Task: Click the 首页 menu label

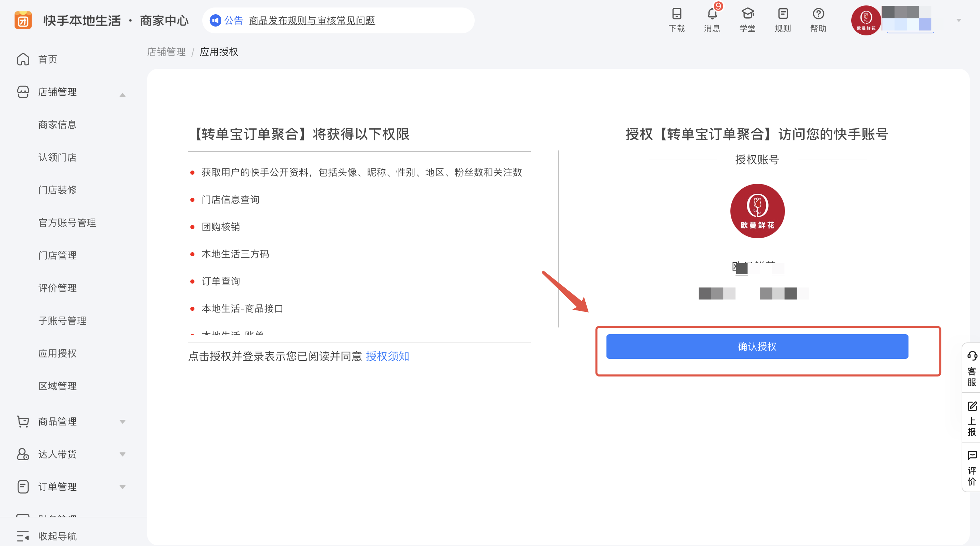Action: click(x=48, y=59)
